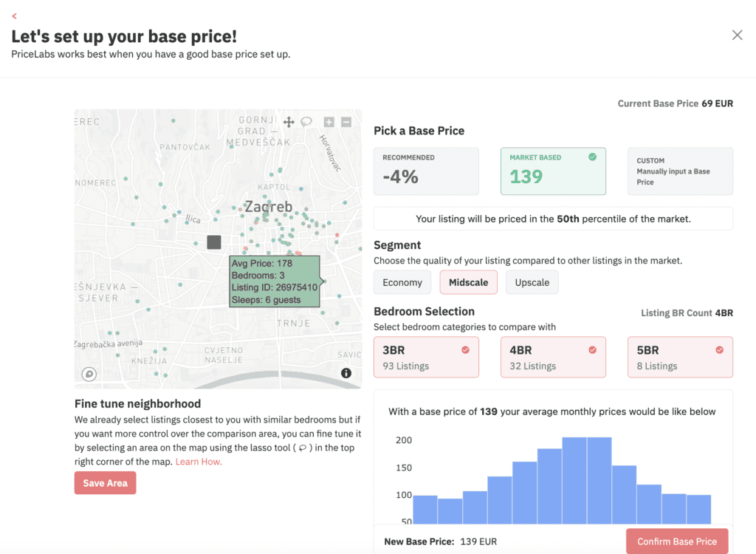Switch segment to Economy
The width and height of the screenshot is (756, 554).
402,282
